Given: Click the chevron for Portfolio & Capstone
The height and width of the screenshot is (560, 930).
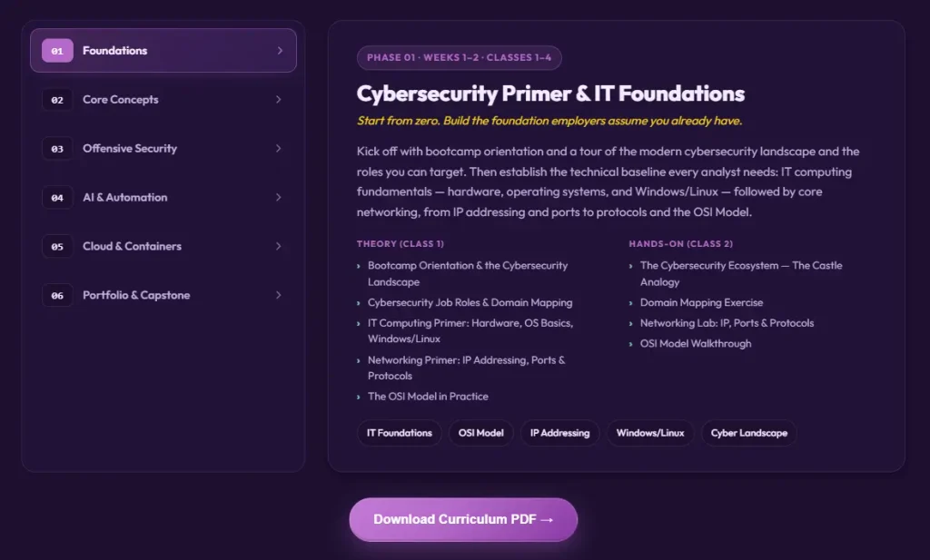Looking at the screenshot, I should [x=279, y=295].
